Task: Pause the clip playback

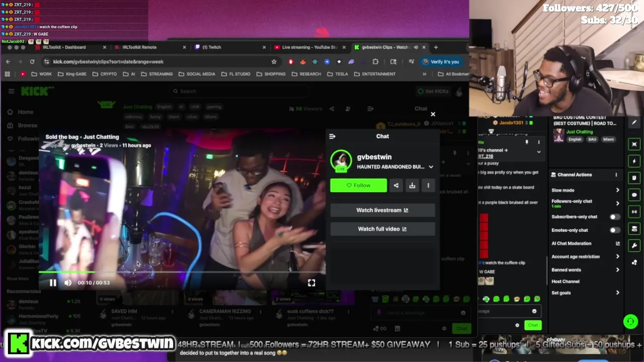Action: (x=53, y=283)
